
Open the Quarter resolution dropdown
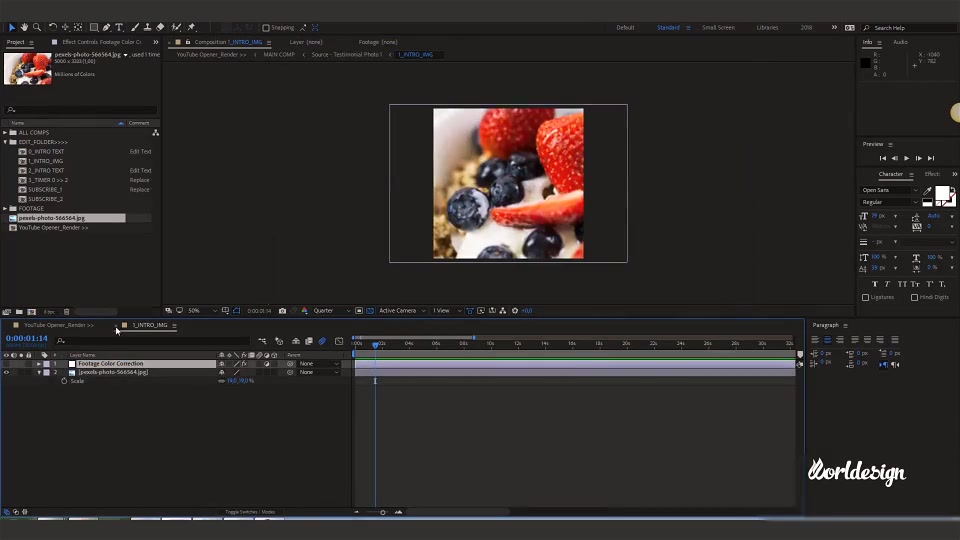click(332, 311)
